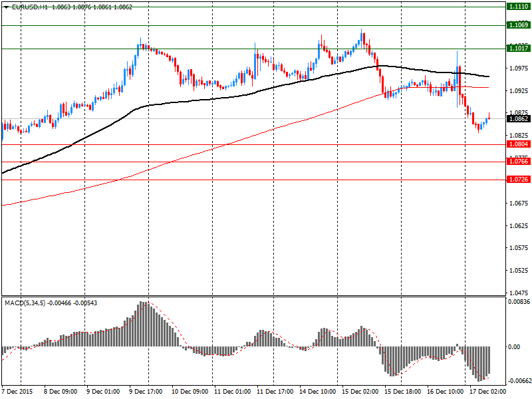Select the green 1.1017 resistance price label
Screen dimensions: 532x399
coord(519,48)
